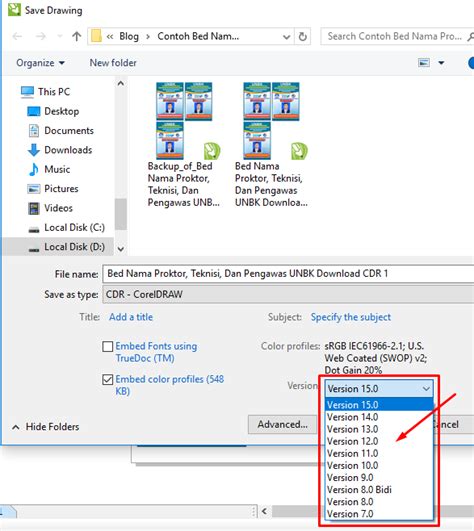The height and width of the screenshot is (531, 474).
Task: Choose Version 7.0 in list
Action: 379,514
